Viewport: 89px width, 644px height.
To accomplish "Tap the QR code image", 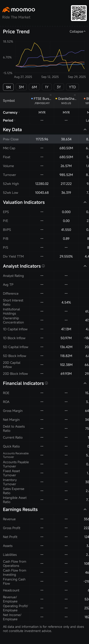I will 79,13.
